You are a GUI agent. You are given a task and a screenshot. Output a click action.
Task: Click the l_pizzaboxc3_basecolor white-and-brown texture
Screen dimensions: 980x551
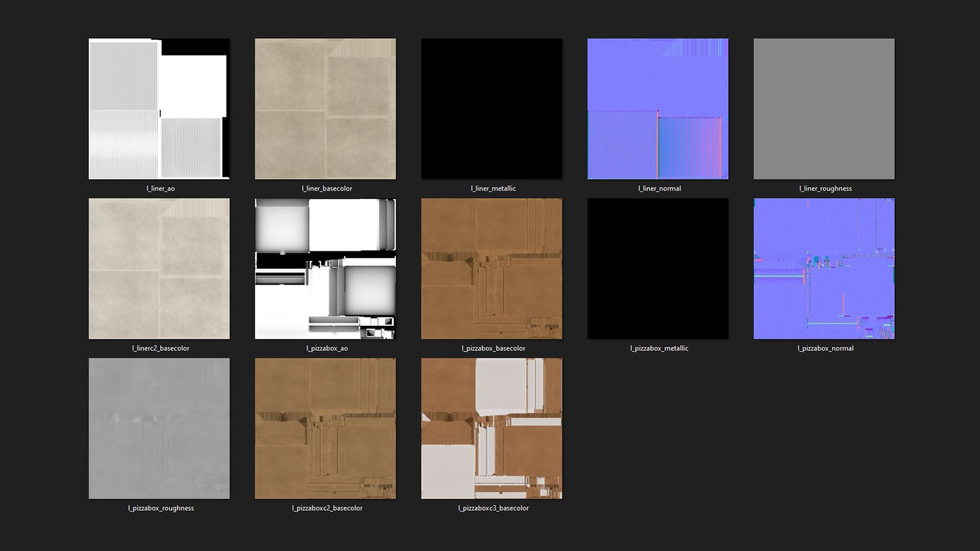pos(492,428)
